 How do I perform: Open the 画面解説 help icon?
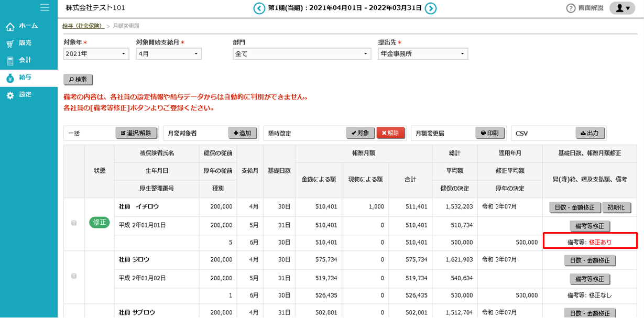(x=571, y=8)
